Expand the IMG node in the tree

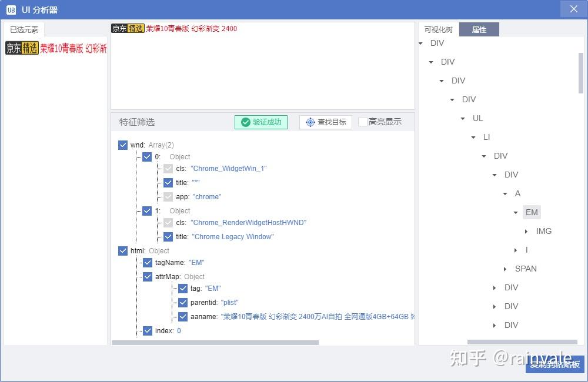(x=525, y=231)
